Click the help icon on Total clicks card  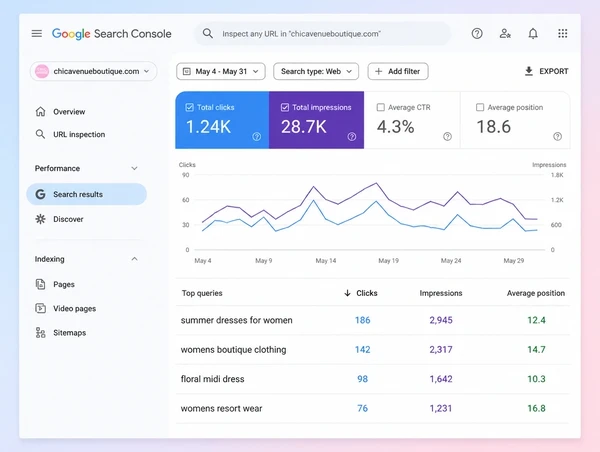257,136
